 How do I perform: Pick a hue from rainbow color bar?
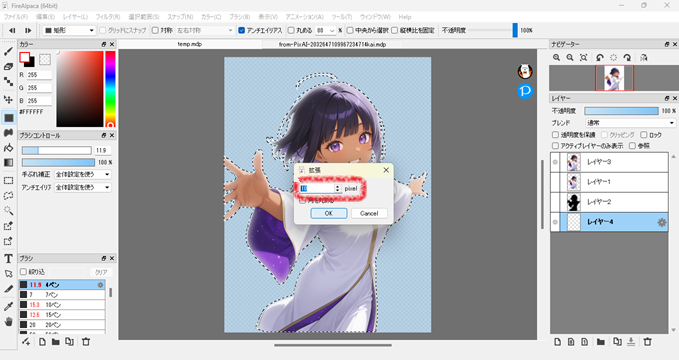[110, 89]
